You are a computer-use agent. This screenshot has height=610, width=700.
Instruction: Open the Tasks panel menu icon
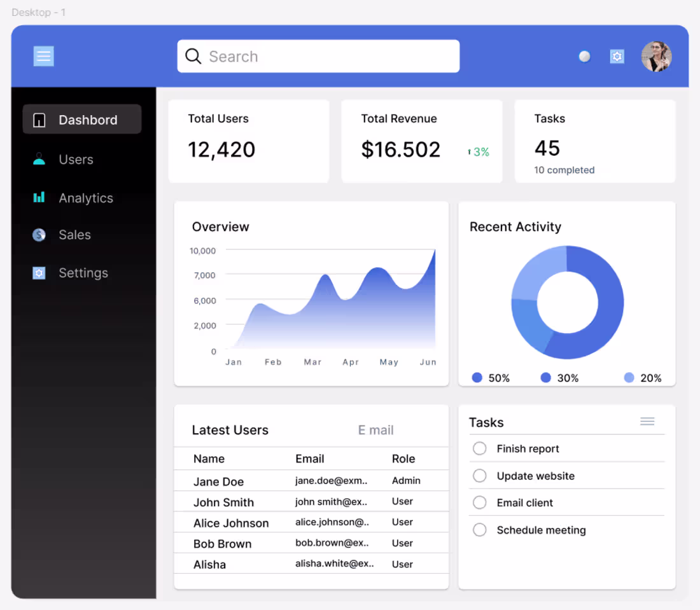(x=647, y=421)
